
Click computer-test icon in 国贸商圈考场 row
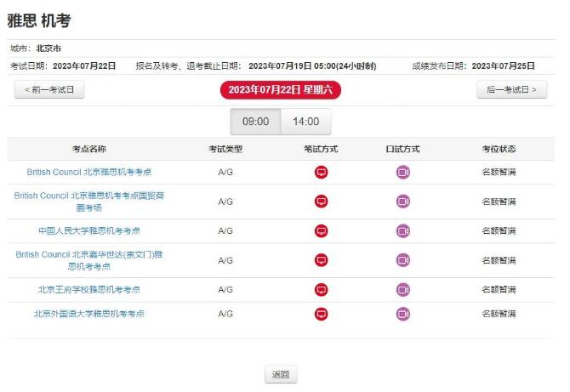point(321,202)
